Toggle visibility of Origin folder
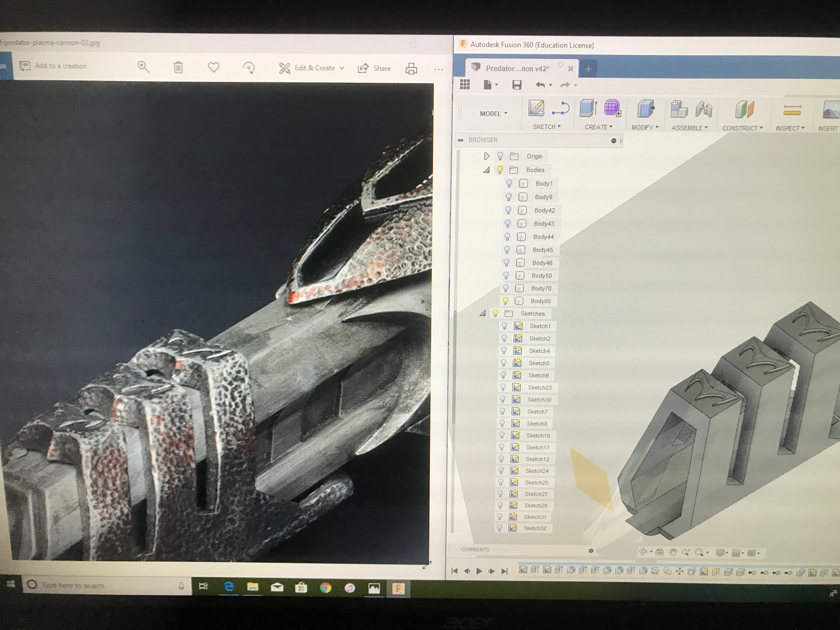The height and width of the screenshot is (630, 840). point(500,156)
